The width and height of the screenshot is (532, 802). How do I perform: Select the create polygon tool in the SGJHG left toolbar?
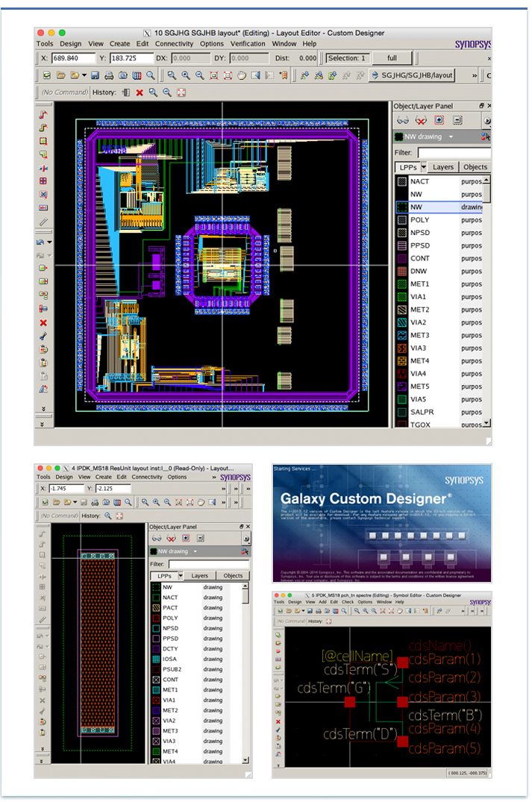[x=43, y=154]
